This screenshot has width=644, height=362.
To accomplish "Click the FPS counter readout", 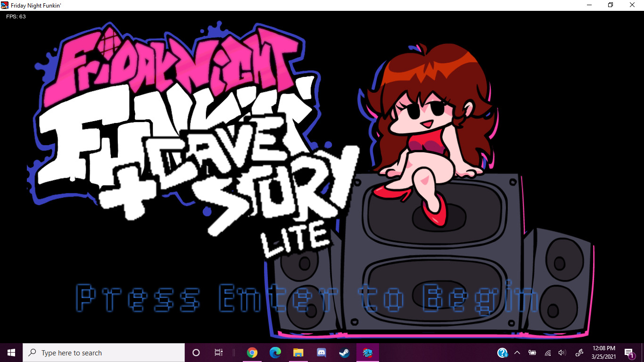I will [16, 16].
